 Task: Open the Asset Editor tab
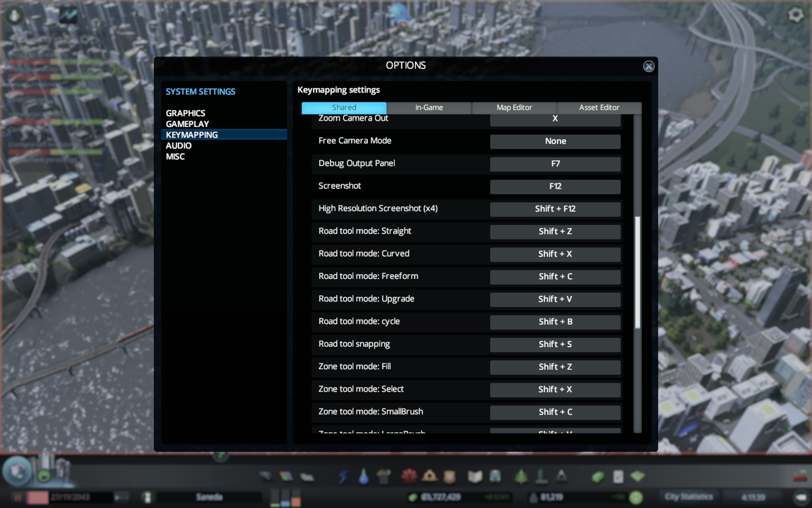point(599,108)
